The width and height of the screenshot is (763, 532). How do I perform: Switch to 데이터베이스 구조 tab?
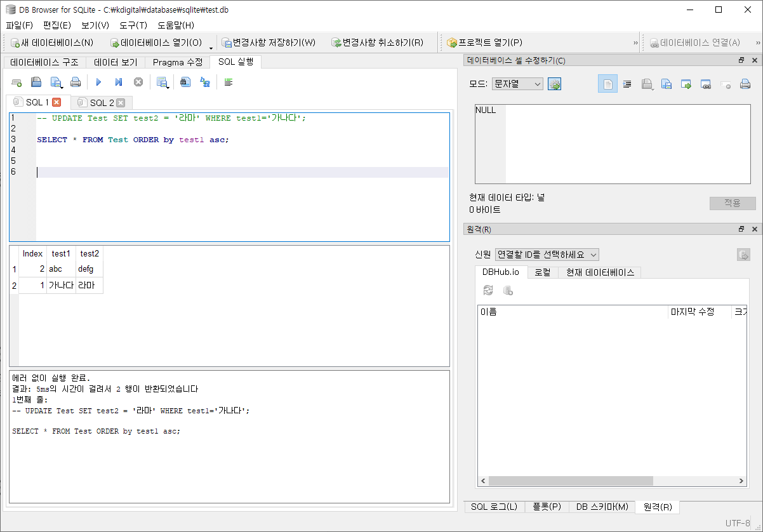coord(44,62)
